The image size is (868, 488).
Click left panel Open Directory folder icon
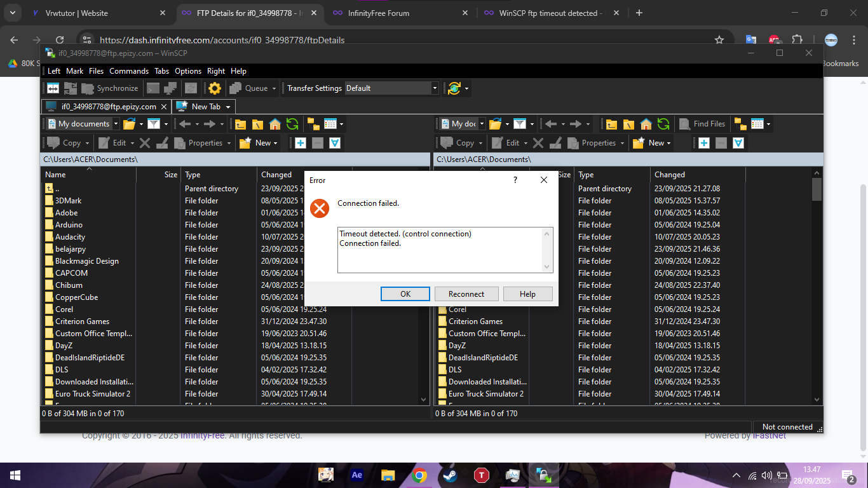coord(129,124)
